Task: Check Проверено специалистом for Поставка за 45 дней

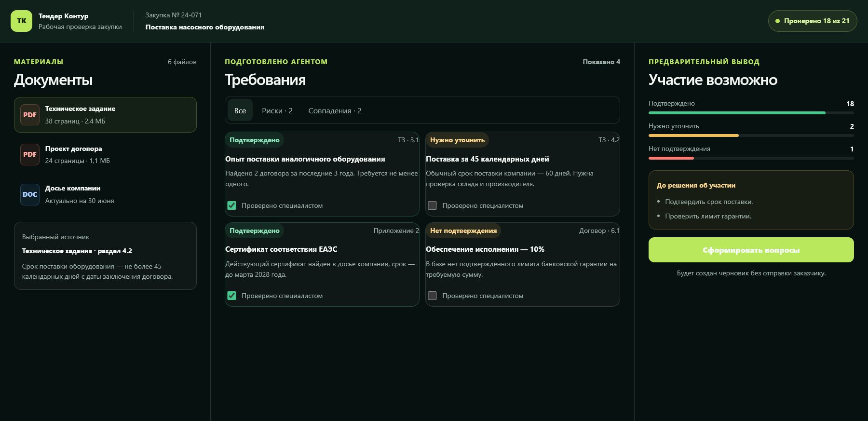Action: 432,205
